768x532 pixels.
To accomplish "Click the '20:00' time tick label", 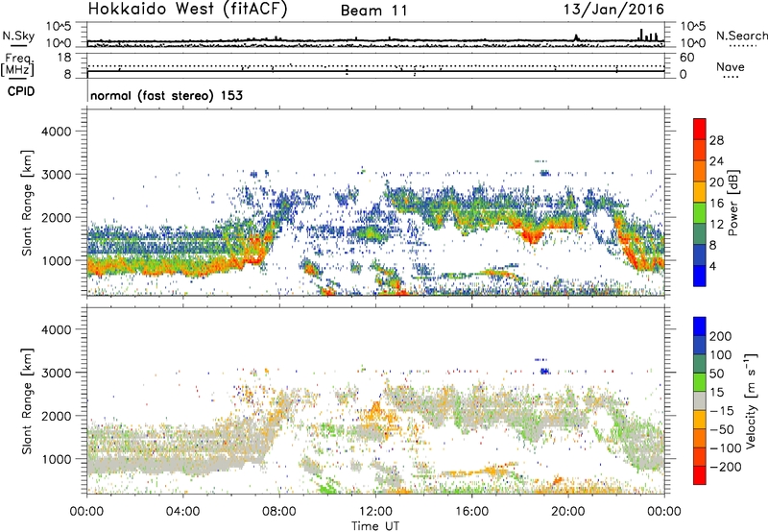I will pos(568,512).
